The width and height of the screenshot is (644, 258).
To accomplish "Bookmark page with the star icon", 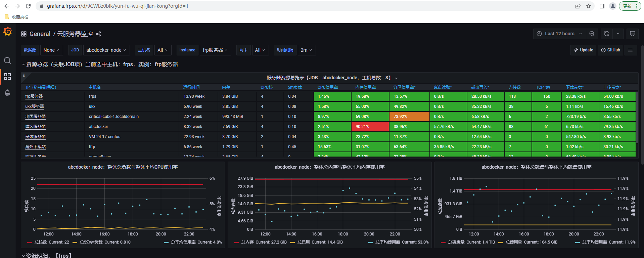I will coord(588,6).
